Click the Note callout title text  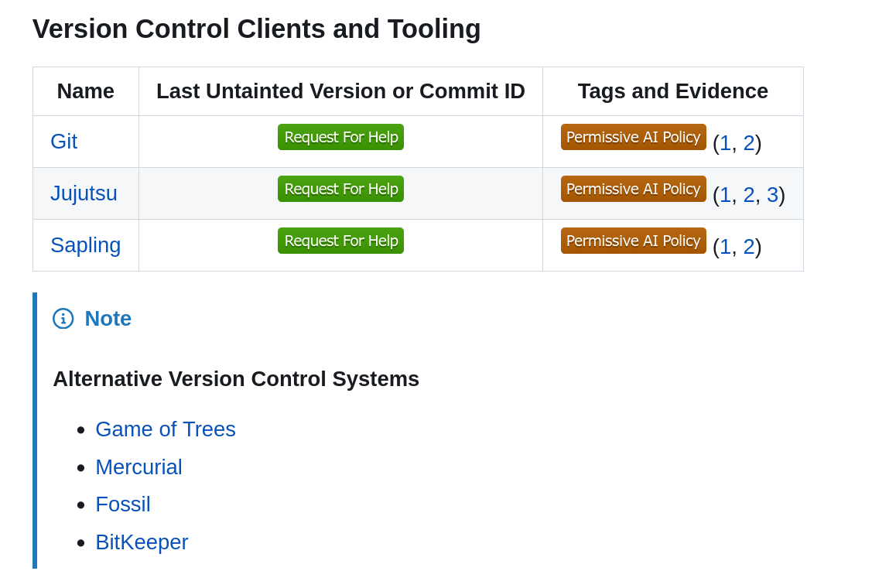[108, 319]
